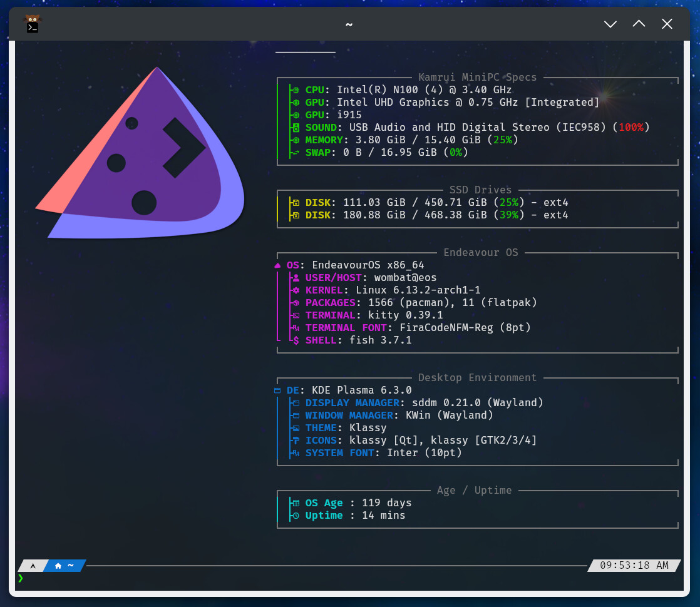This screenshot has height=607, width=700.
Task: Click 'KDE Plasma 6.3.0' text
Action: [x=362, y=390]
